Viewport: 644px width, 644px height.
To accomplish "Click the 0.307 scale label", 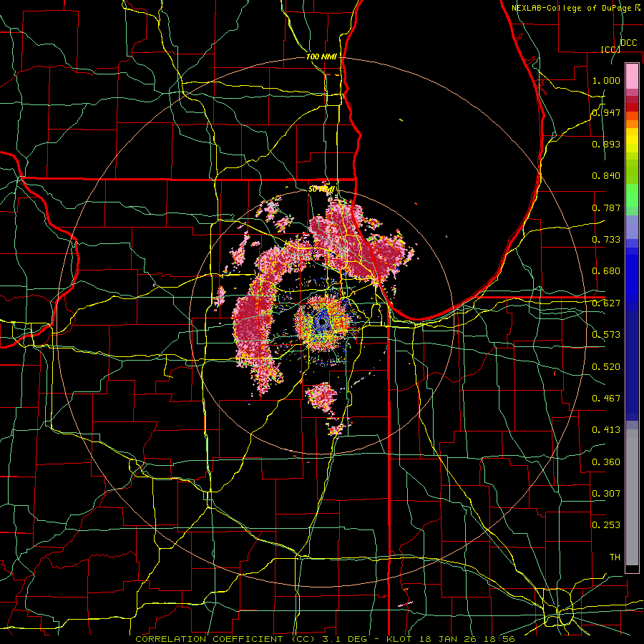I will (x=606, y=494).
